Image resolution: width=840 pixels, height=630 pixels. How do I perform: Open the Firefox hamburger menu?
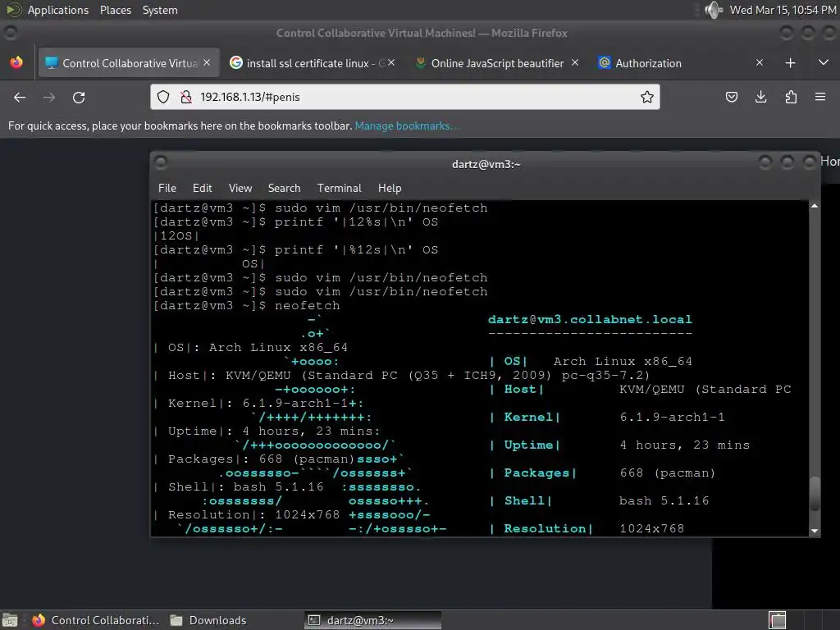click(x=820, y=97)
